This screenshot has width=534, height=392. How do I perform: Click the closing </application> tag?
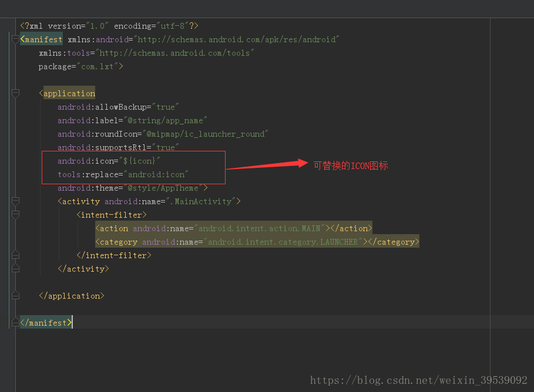tap(72, 296)
